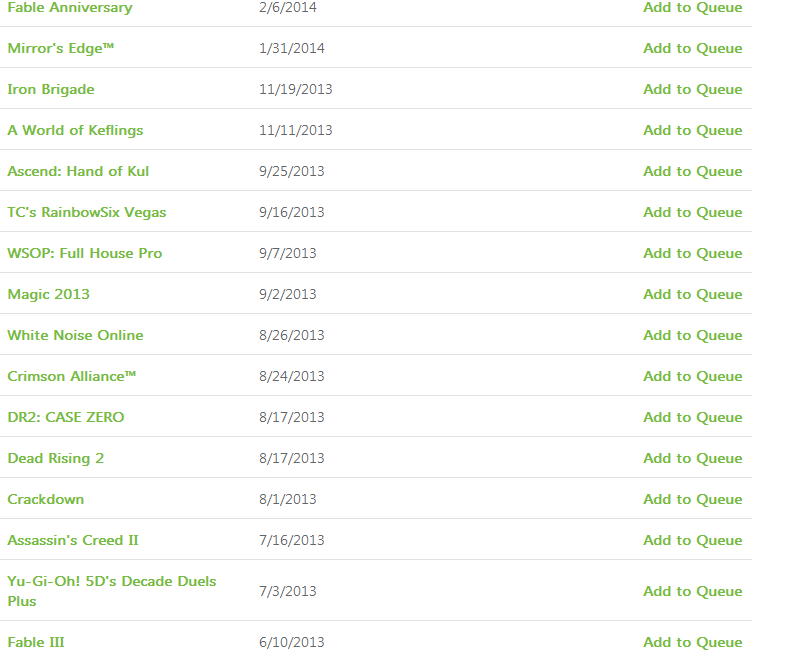Select the date 6/10/2013

coord(292,642)
